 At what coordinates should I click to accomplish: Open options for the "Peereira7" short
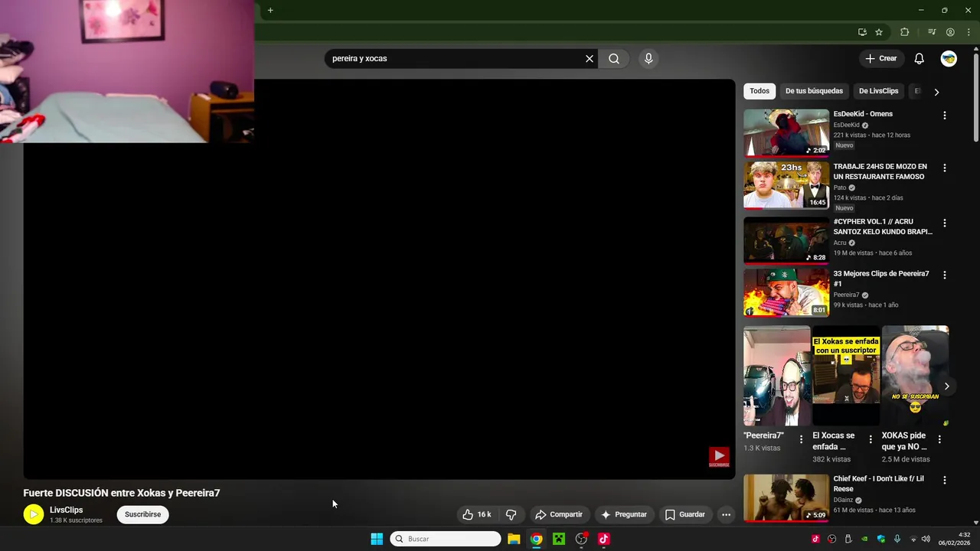[802, 439]
